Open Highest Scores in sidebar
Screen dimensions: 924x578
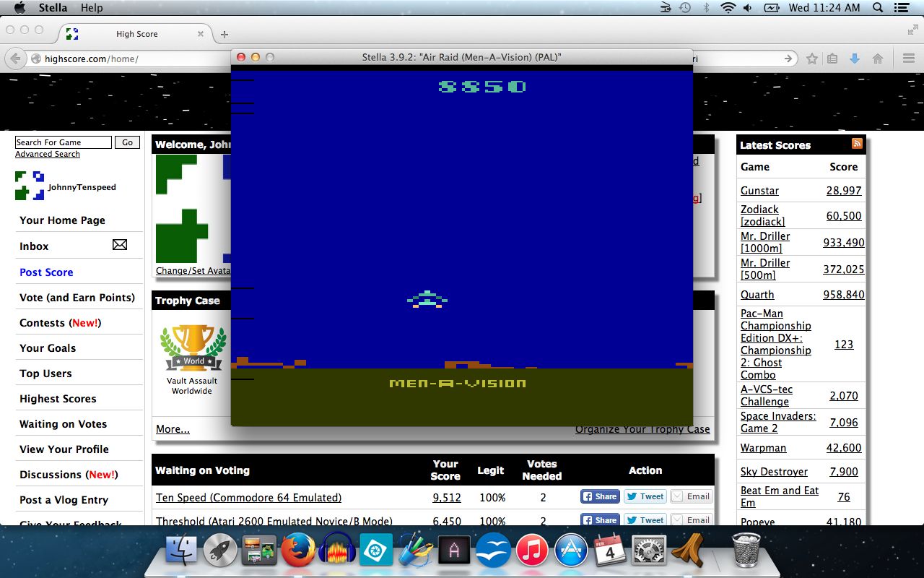point(58,399)
